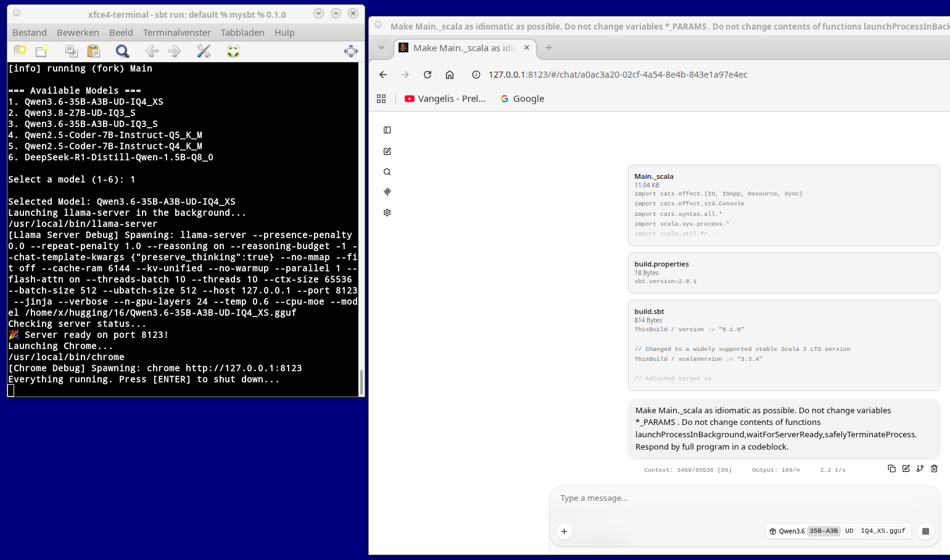This screenshot has width=950, height=560.
Task: Open the Hulp menu
Action: click(x=284, y=33)
